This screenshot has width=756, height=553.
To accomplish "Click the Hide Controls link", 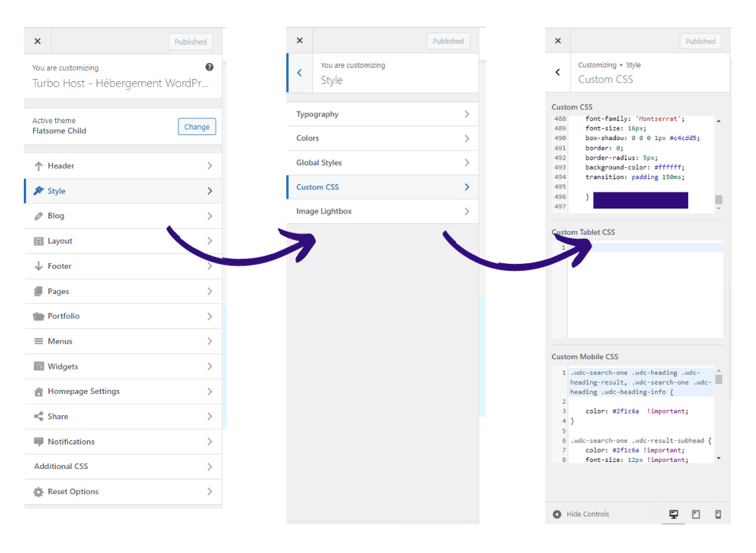I will click(588, 514).
